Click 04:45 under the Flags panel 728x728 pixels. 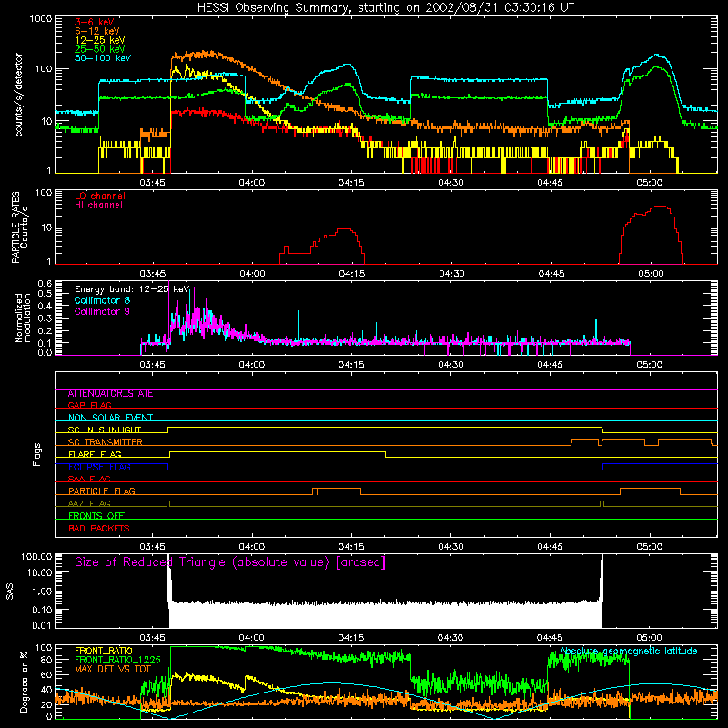(x=551, y=547)
